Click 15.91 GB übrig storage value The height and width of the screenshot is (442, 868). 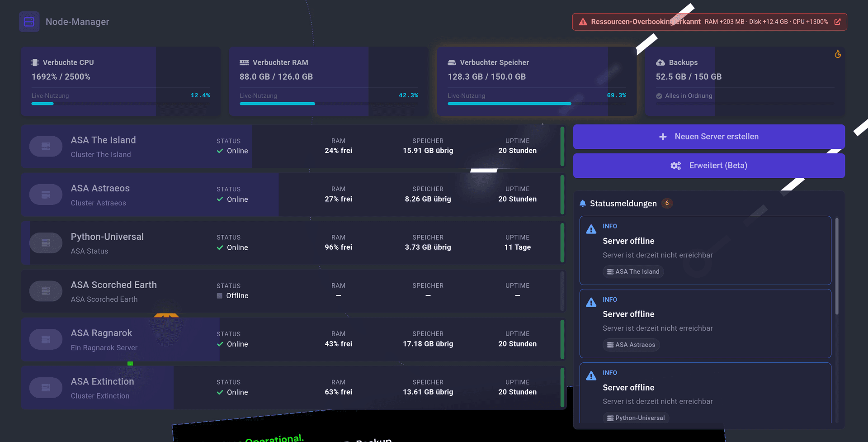tap(428, 151)
